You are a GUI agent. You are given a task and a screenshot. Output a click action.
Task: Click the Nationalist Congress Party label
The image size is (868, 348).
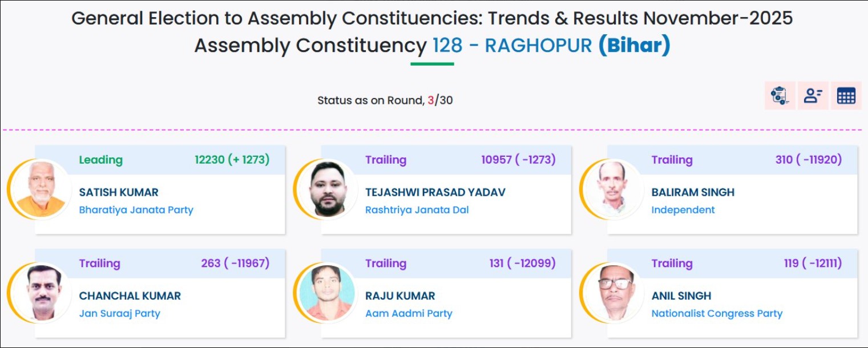pyautogui.click(x=717, y=313)
